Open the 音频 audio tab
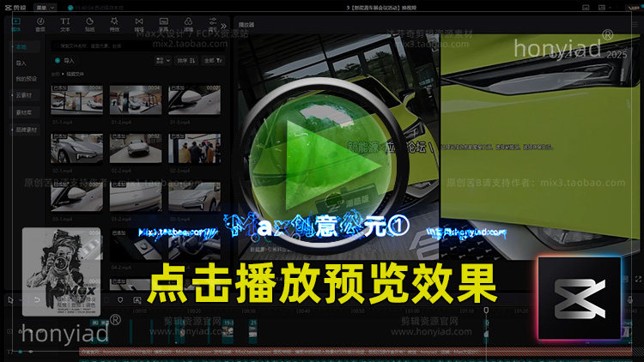The height and width of the screenshot is (362, 644). (x=40, y=25)
